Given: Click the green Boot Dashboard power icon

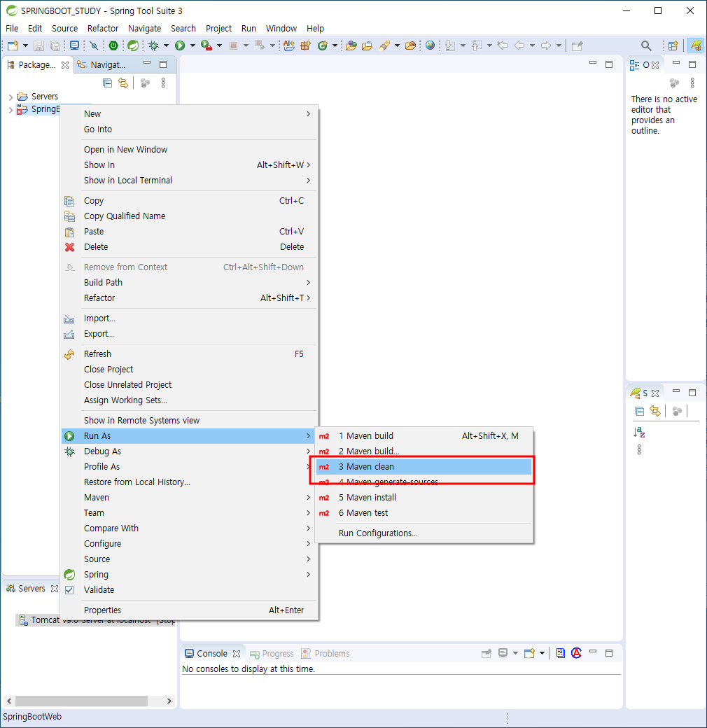Looking at the screenshot, I should [x=113, y=45].
